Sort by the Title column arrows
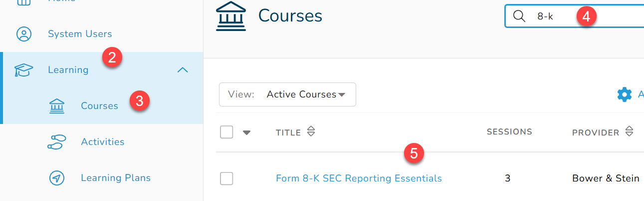The image size is (644, 201). coord(311,132)
